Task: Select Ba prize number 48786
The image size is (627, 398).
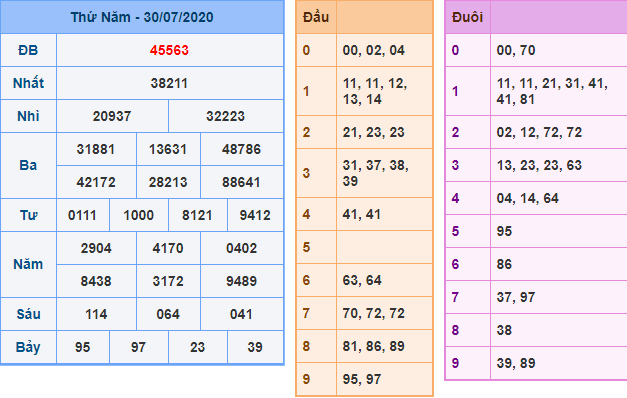Action: point(242,150)
